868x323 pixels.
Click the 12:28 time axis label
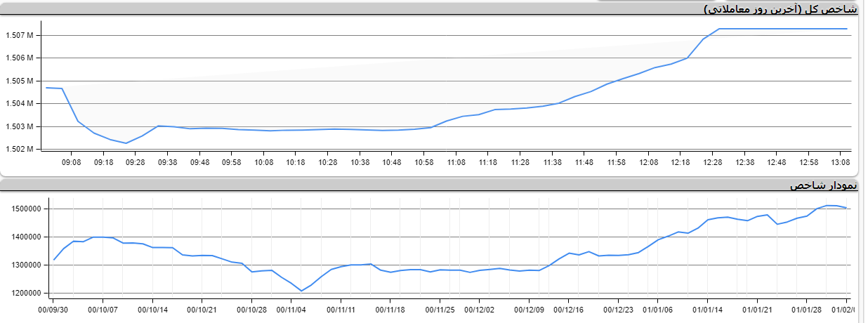pos(712,162)
